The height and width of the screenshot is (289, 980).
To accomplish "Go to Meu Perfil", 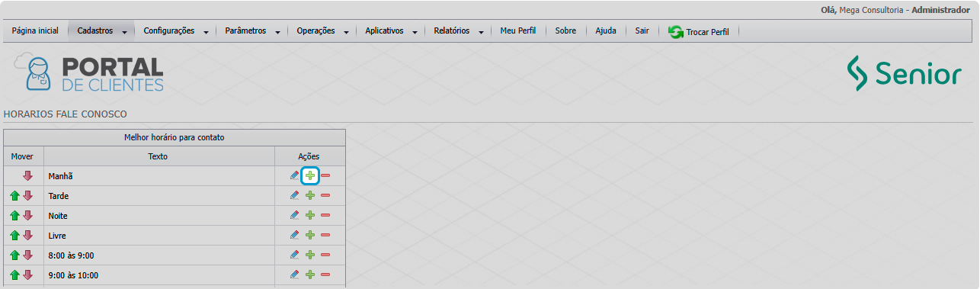I will (518, 31).
